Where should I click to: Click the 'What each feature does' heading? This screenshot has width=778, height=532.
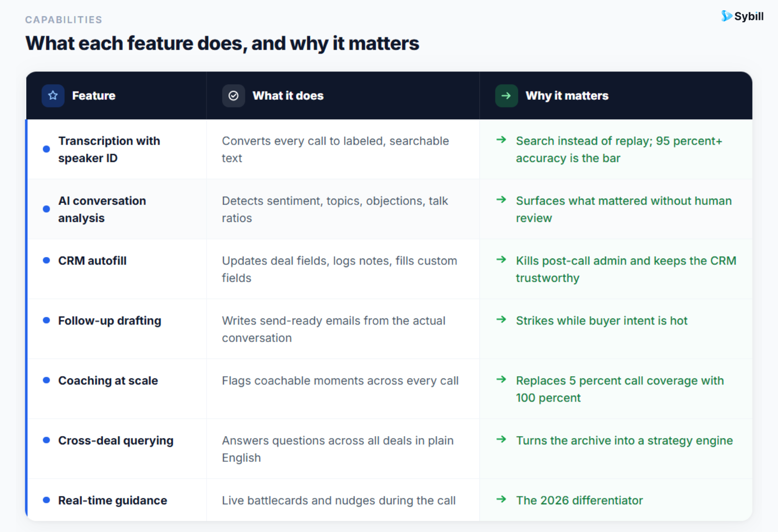(x=222, y=43)
